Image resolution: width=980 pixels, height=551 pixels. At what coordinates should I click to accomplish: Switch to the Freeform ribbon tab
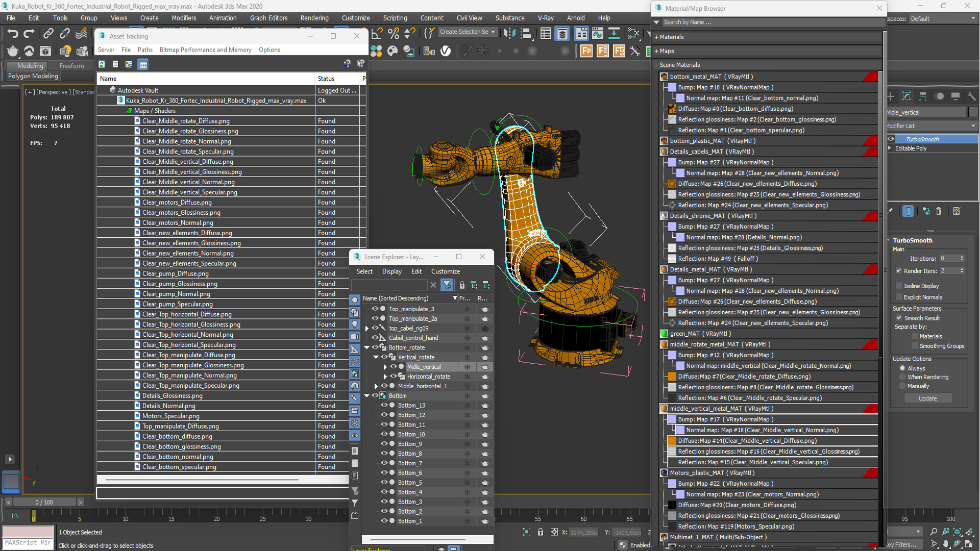click(71, 66)
